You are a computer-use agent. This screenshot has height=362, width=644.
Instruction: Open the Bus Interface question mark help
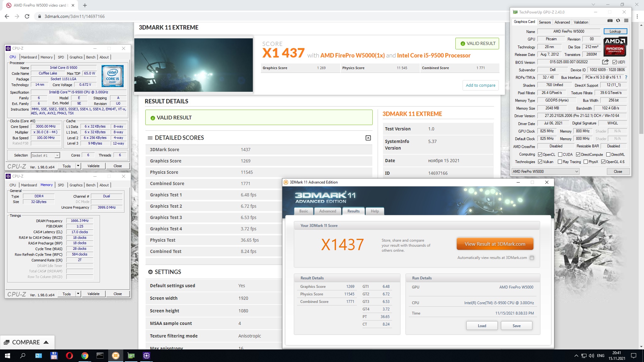(x=626, y=77)
